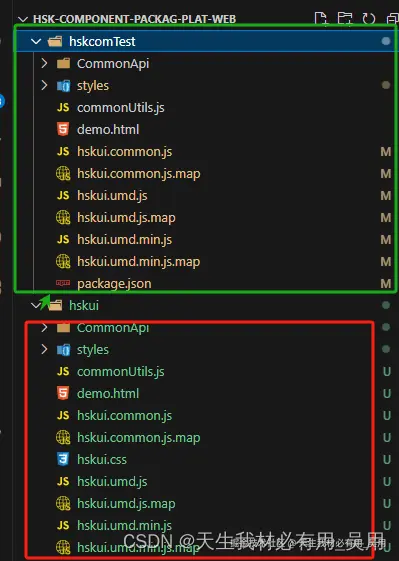399x561 pixels.
Task: Click the CommonApi folder icon in hskcomTest
Action: coord(63,64)
